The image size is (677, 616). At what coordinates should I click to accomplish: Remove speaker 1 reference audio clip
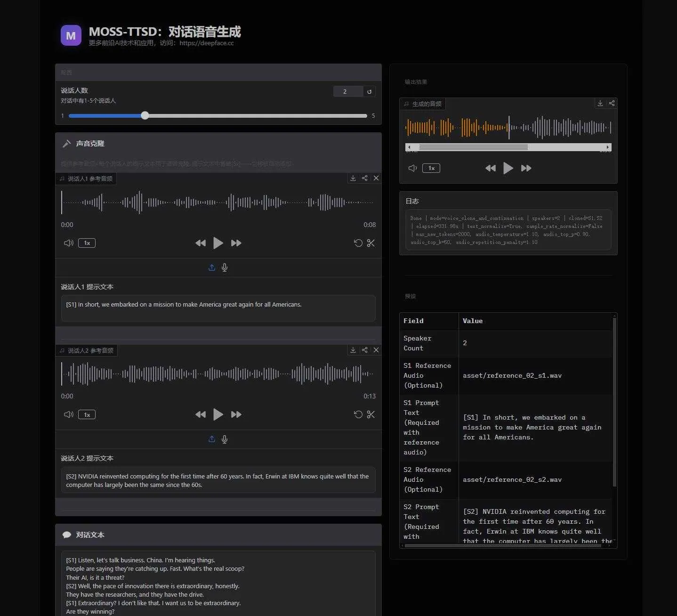(376, 178)
